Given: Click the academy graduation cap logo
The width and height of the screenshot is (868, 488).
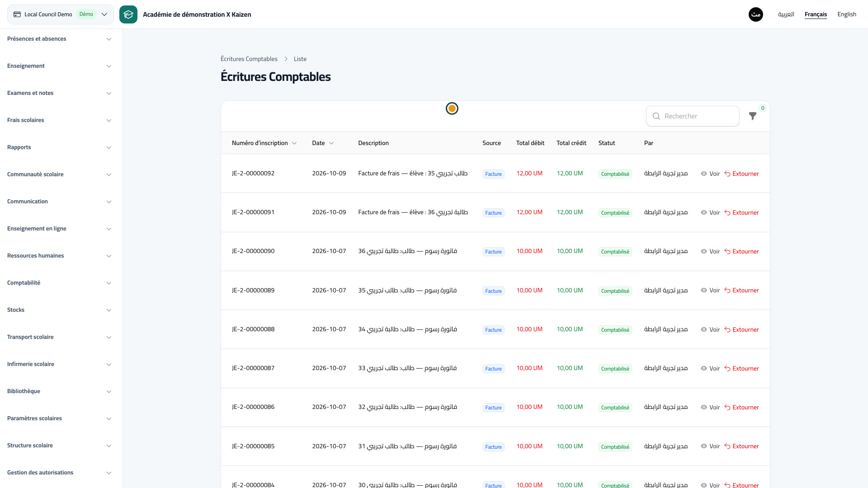Looking at the screenshot, I should [128, 14].
